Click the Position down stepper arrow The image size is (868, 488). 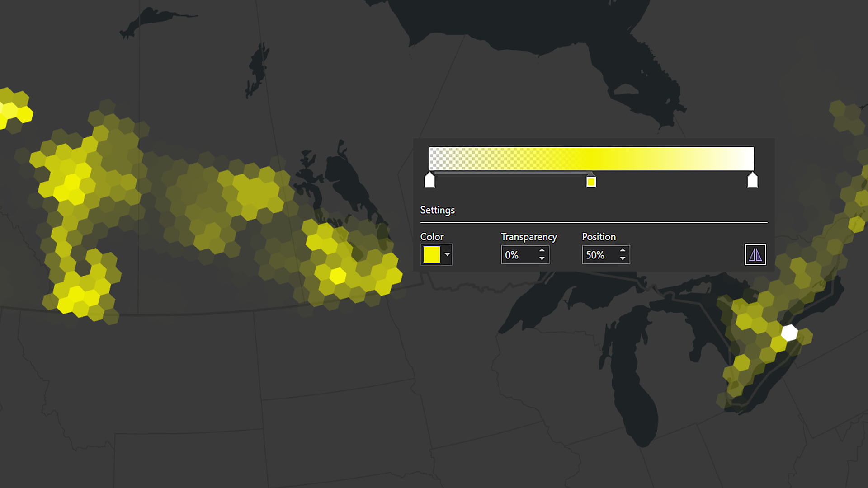pyautogui.click(x=623, y=259)
